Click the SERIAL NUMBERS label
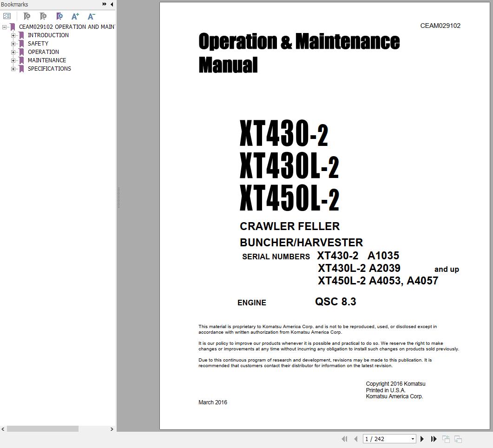 click(x=276, y=257)
